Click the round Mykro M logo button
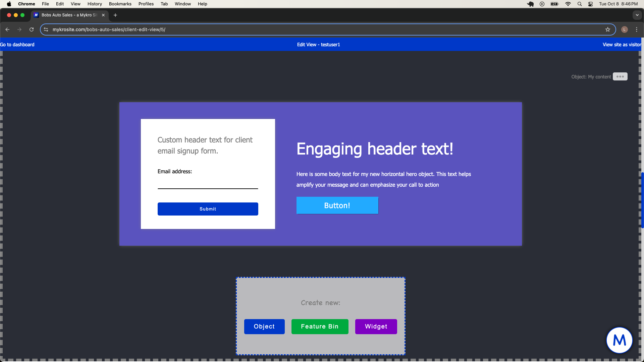The image size is (644, 362). tap(619, 340)
